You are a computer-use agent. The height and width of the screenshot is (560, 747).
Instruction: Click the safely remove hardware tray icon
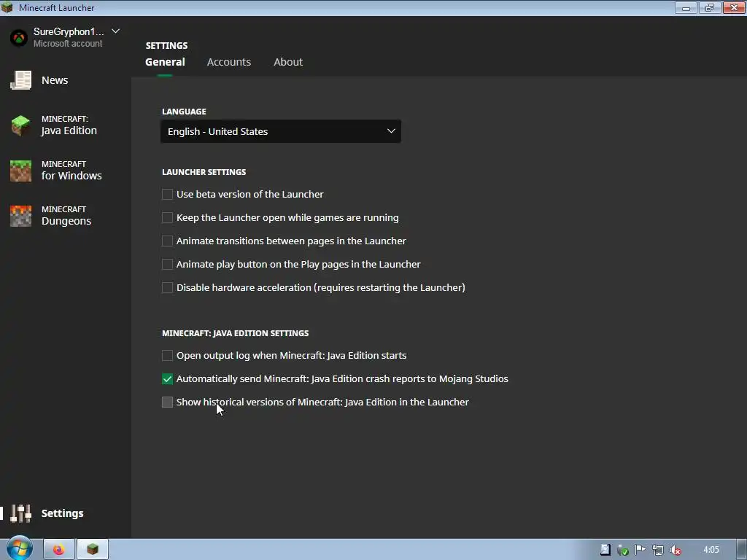(623, 550)
